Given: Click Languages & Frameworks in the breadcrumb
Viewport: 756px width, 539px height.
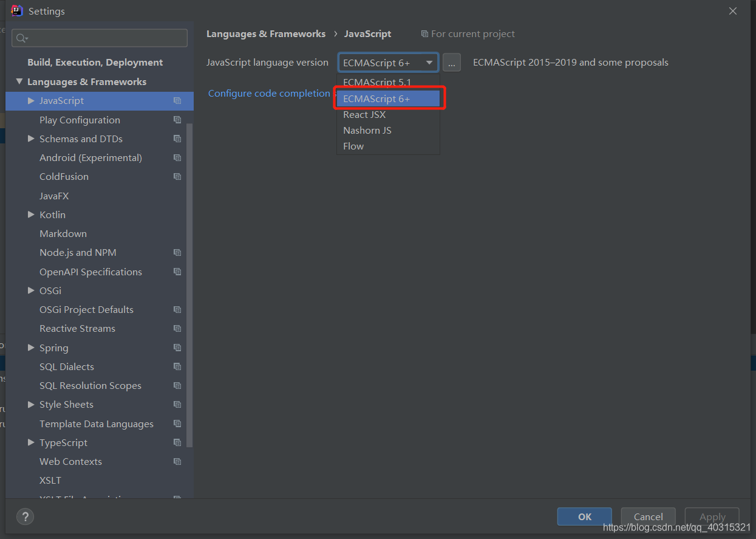Looking at the screenshot, I should click(x=266, y=34).
